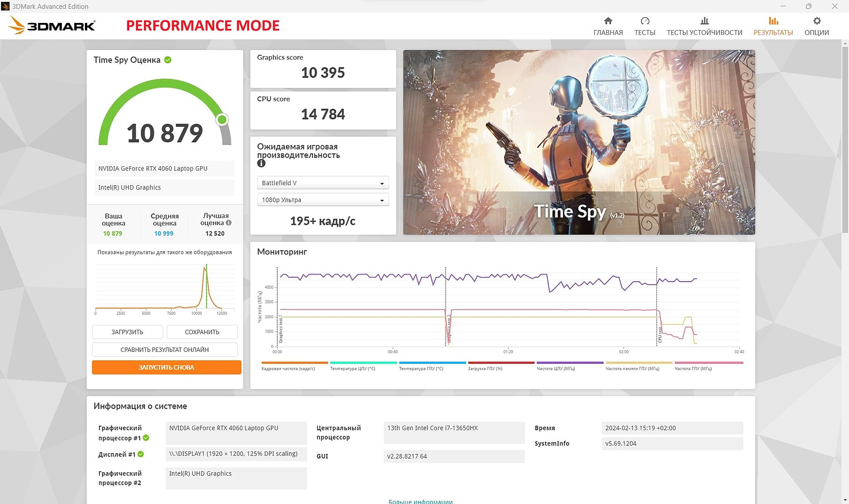Switch to the ГЛАВНАЯ tab label
The height and width of the screenshot is (504, 849).
[608, 32]
